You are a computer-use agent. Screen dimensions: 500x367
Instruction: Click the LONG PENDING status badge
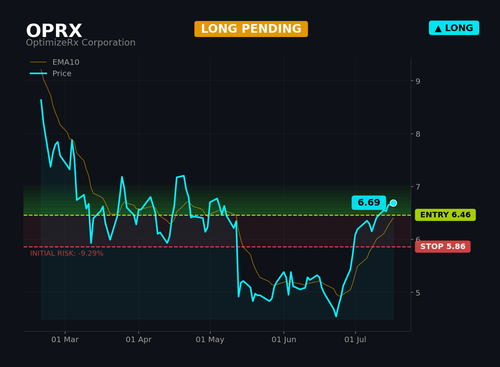pyautogui.click(x=251, y=29)
